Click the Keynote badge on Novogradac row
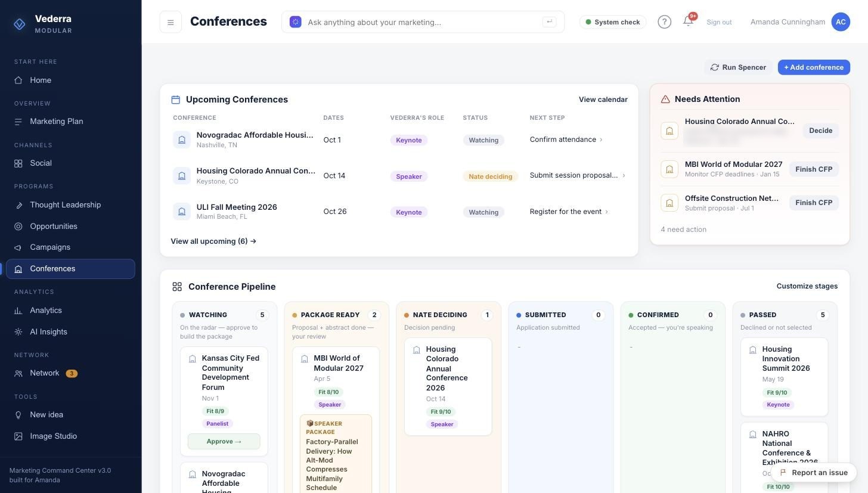 point(409,140)
